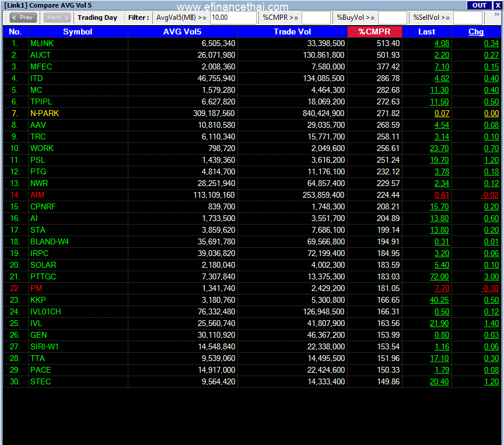Screen dimensions: 504x445
Task: Select the WORK symbol
Action: [x=42, y=149]
